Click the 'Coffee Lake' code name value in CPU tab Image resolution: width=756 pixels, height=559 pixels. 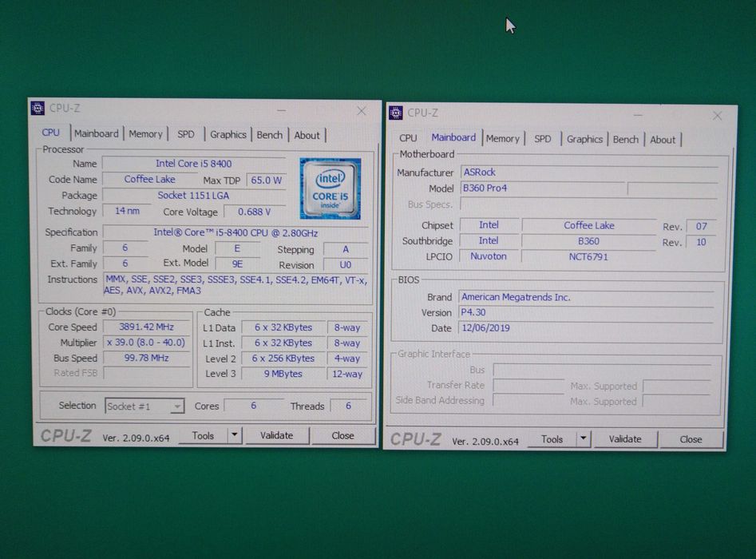pyautogui.click(x=149, y=180)
